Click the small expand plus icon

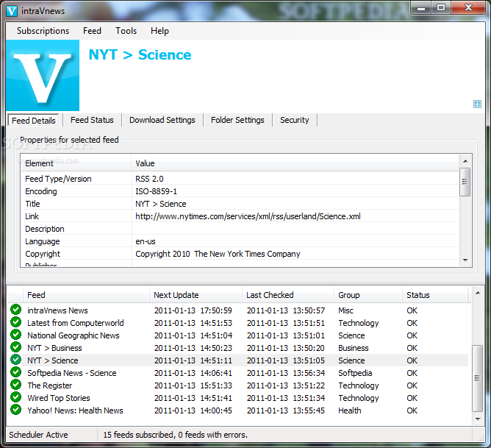point(477,104)
